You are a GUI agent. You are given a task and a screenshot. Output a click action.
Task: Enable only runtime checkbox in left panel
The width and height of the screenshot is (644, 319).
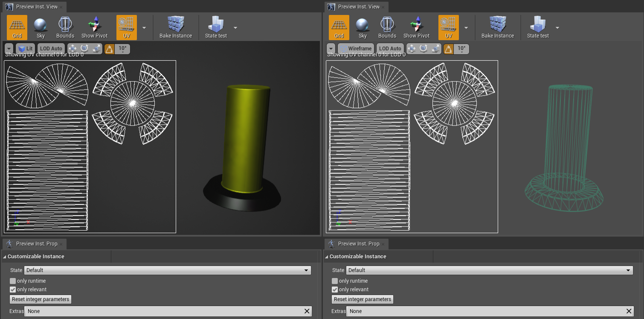[x=13, y=281]
